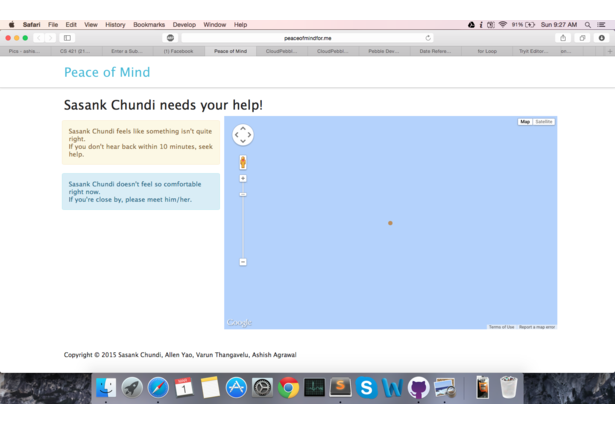
Task: Open Terms of Use link on map
Action: tap(501, 327)
